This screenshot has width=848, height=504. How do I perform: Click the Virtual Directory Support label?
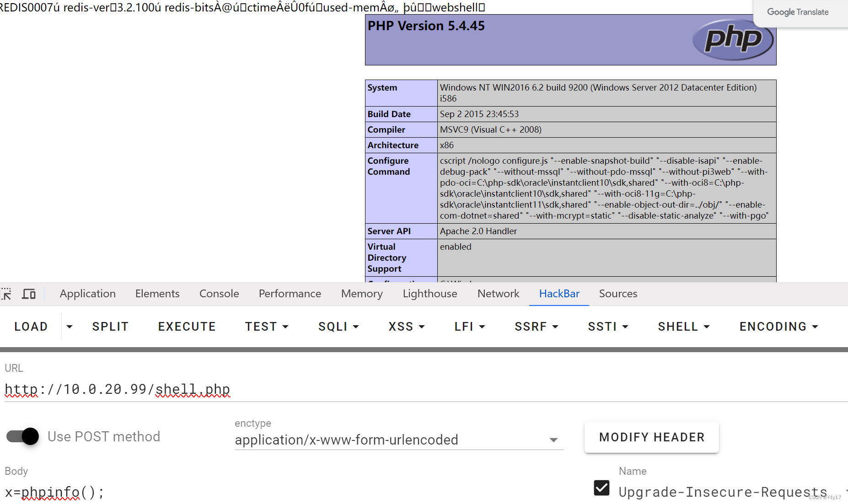(x=387, y=257)
